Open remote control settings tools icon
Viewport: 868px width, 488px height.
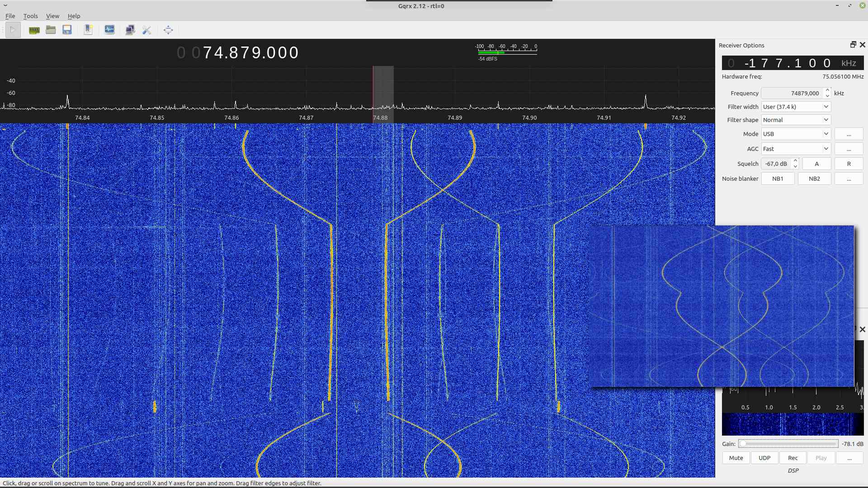[146, 30]
